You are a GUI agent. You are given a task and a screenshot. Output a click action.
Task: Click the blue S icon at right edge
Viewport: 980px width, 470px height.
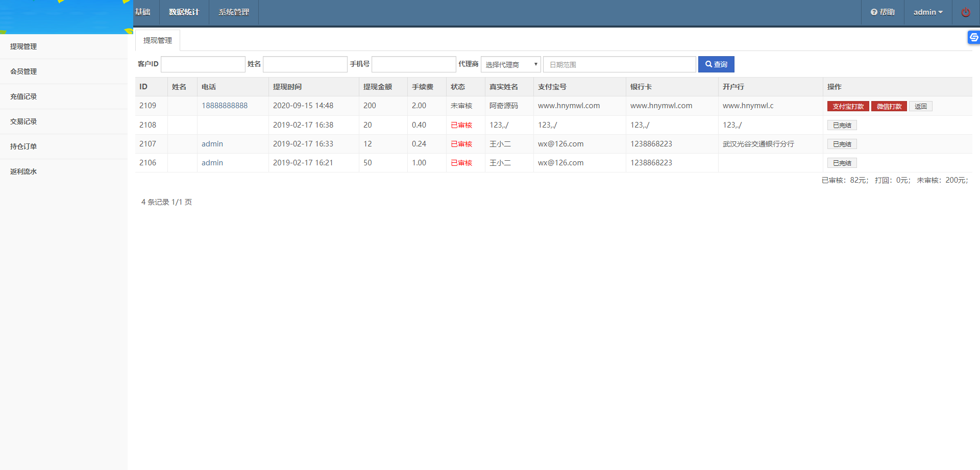pyautogui.click(x=974, y=37)
